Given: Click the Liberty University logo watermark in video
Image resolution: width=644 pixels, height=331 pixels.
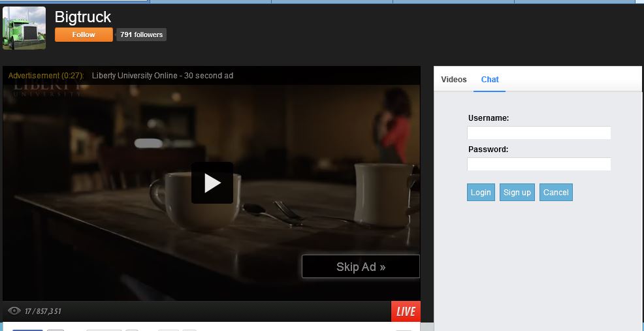Looking at the screenshot, I should pos(46,89).
